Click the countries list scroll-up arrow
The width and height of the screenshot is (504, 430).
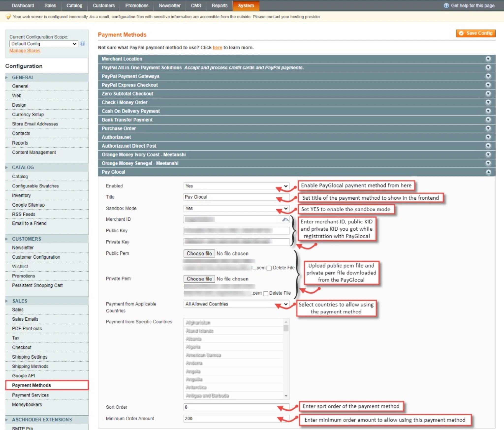pos(286,322)
